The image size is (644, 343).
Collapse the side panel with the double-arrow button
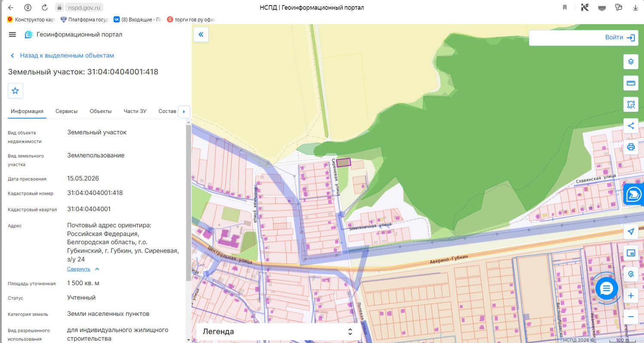tap(201, 35)
